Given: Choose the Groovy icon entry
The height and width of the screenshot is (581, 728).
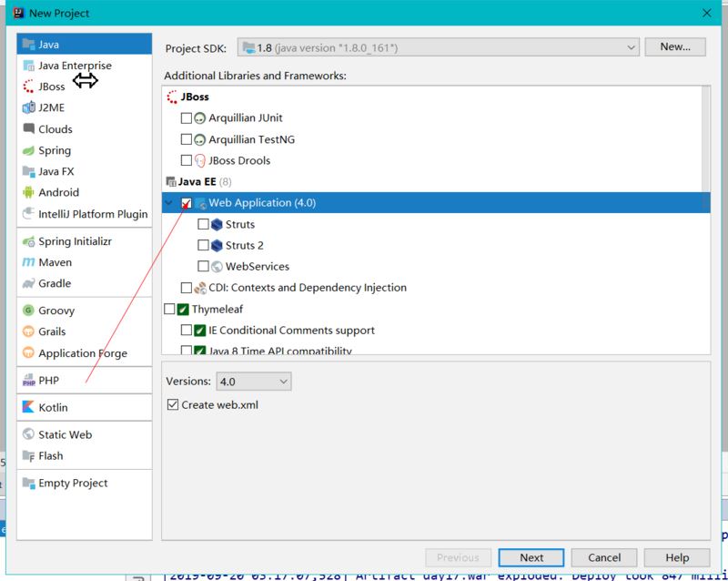Looking at the screenshot, I should point(28,311).
